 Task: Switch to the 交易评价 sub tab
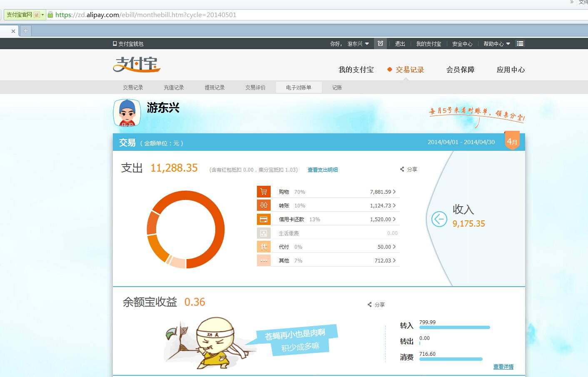pyautogui.click(x=255, y=87)
